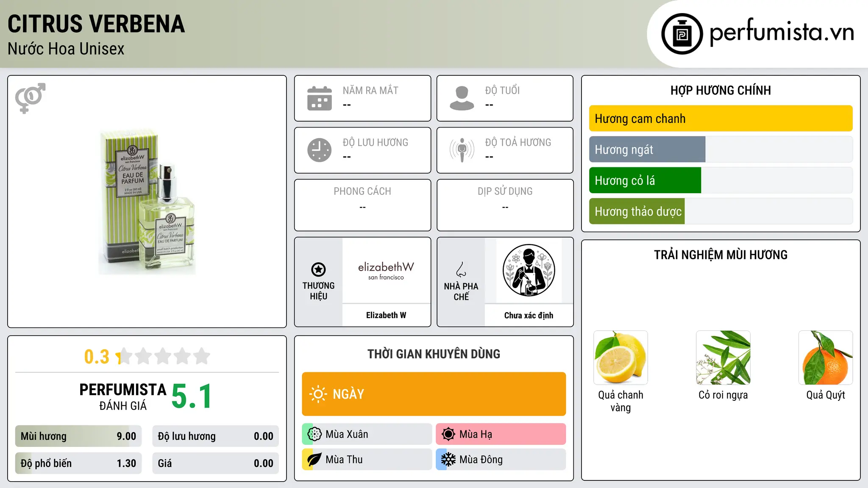The height and width of the screenshot is (488, 868).
Task: Click the Nước Hoa Unisex subtitle
Action: click(66, 49)
